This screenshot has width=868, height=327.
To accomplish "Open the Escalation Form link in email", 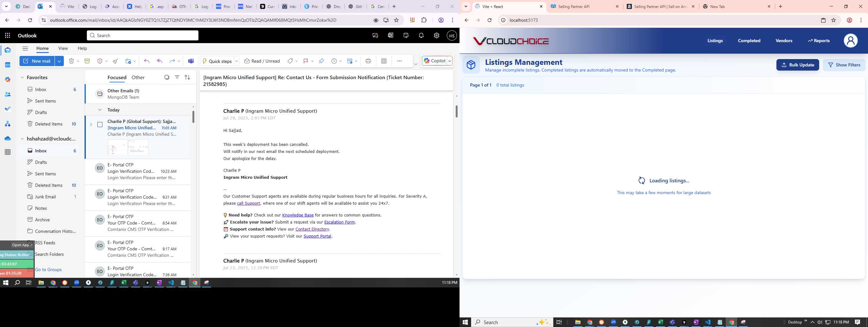I will click(339, 222).
